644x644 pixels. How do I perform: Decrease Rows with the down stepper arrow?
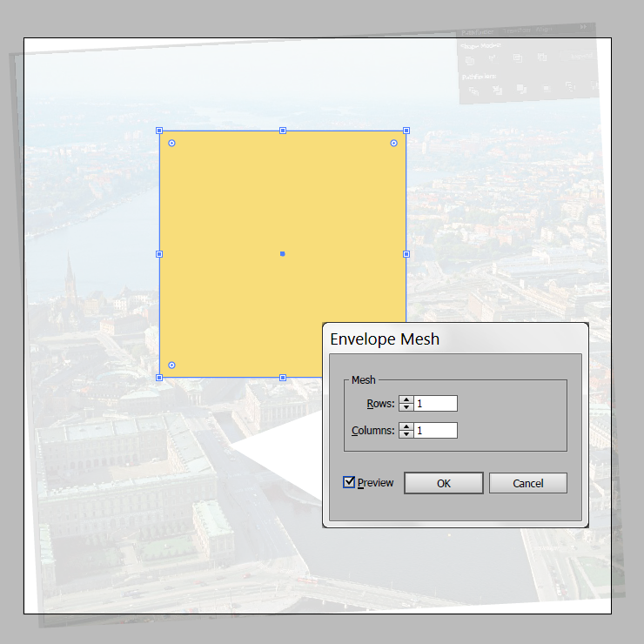[406, 407]
